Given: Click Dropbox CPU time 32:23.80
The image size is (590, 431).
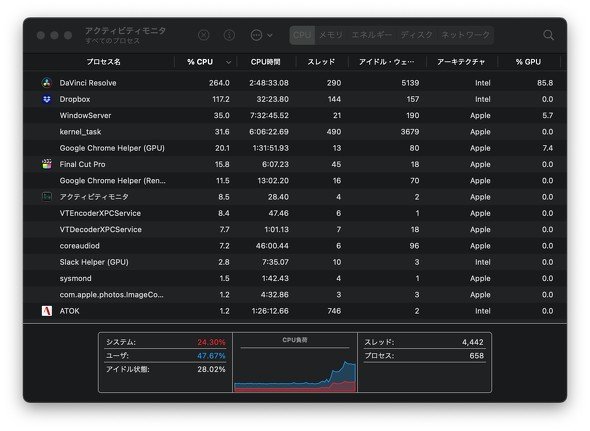Looking at the screenshot, I should click(x=272, y=99).
